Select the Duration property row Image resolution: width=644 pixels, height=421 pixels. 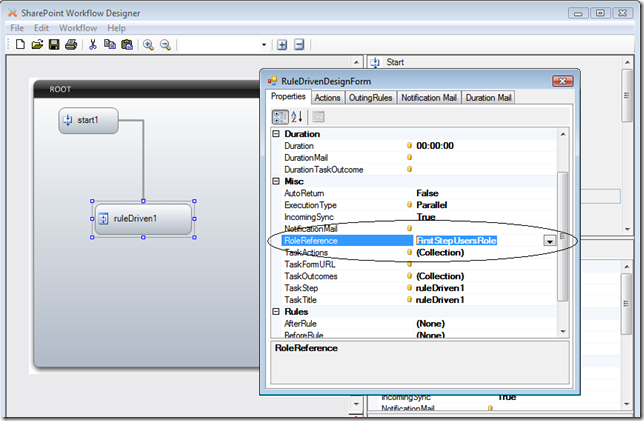click(x=419, y=146)
